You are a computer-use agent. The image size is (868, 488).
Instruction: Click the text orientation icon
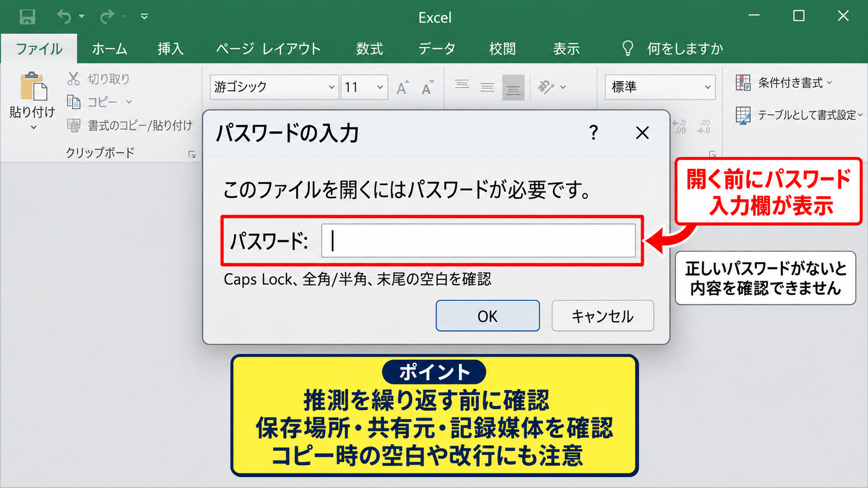[x=546, y=87]
